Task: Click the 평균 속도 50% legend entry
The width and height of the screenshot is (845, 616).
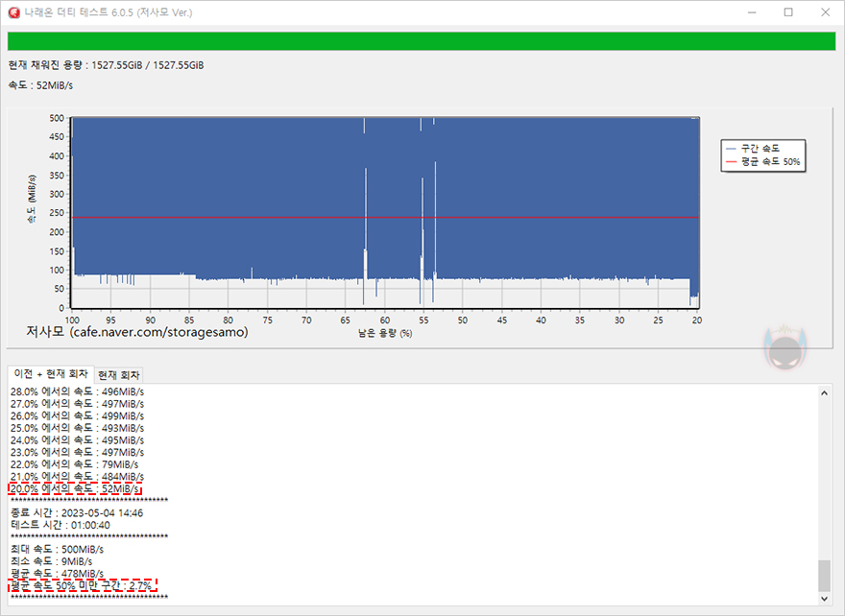Action: (762, 161)
